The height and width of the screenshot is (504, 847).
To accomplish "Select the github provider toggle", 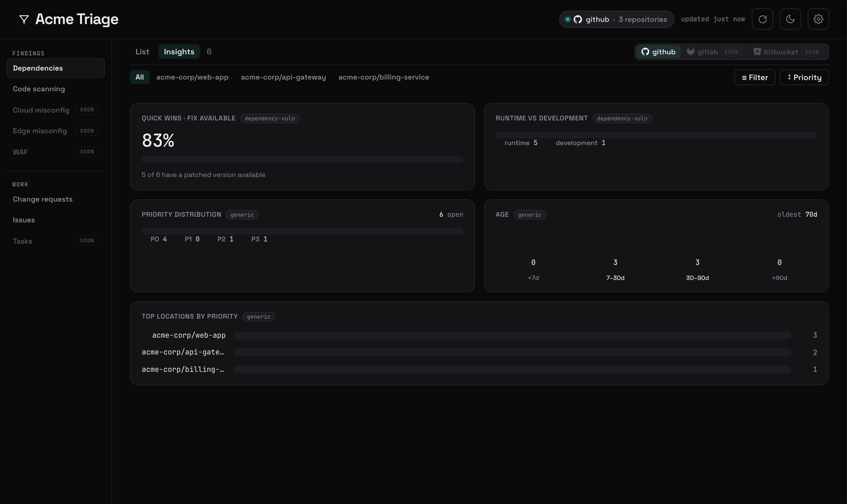I will 658,52.
